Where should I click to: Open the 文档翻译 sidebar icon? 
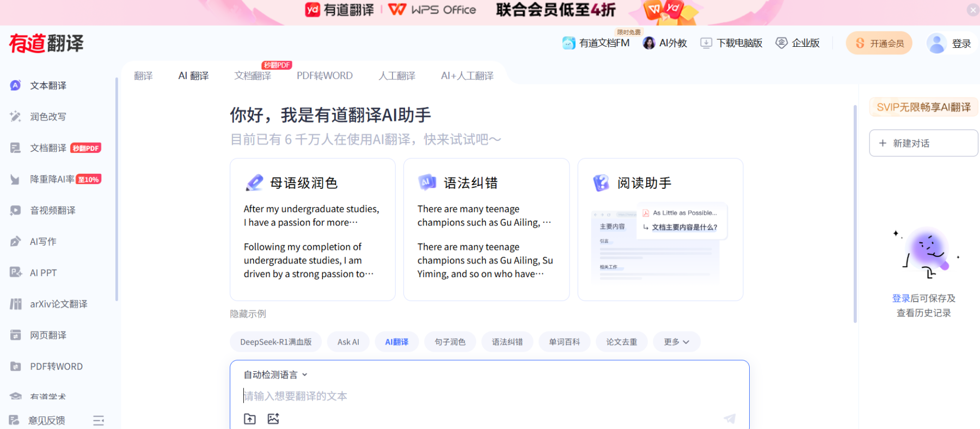point(15,148)
